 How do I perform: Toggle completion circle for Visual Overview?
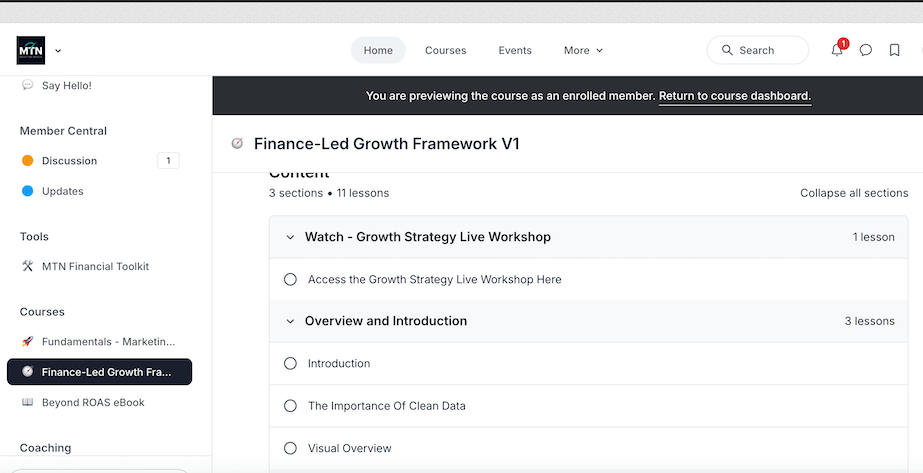tap(291, 449)
